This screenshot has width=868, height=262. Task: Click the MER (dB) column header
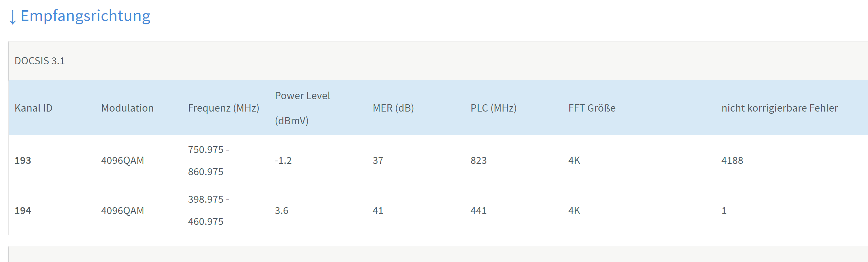393,108
